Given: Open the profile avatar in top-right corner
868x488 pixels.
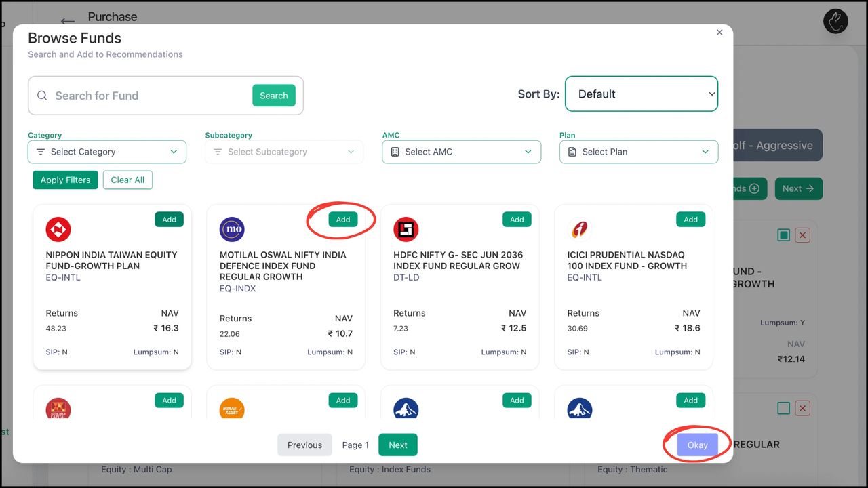Looking at the screenshot, I should click(835, 21).
